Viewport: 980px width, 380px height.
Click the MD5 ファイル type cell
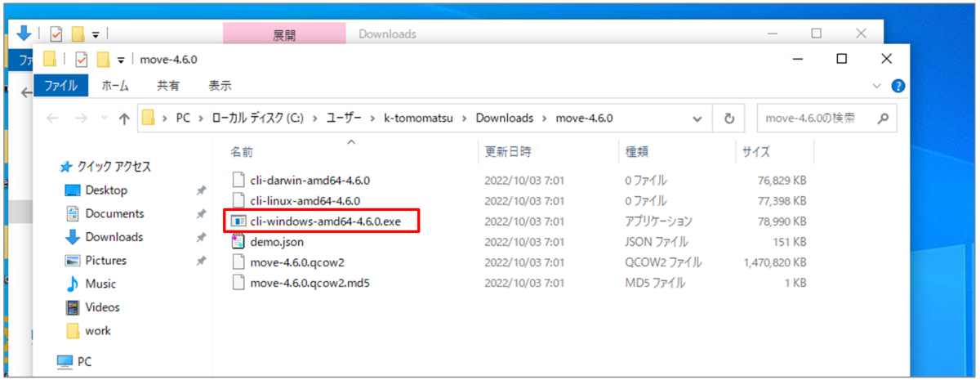pyautogui.click(x=655, y=283)
